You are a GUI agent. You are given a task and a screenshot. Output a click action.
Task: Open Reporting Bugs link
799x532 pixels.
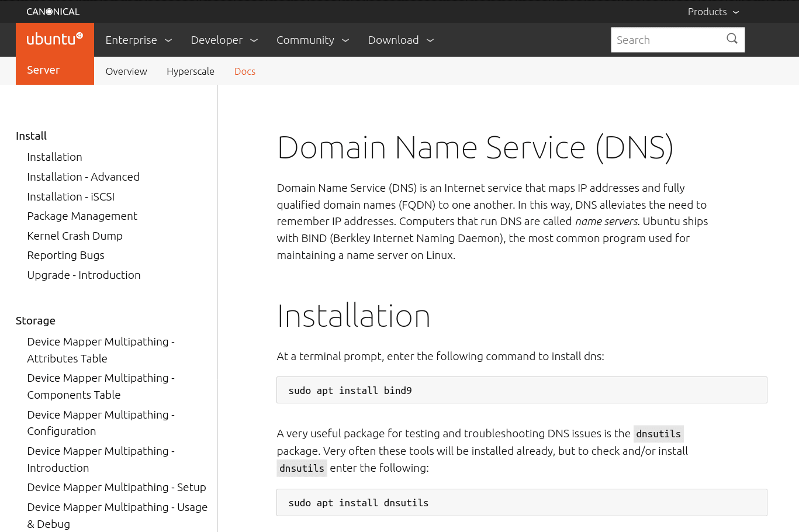tap(65, 255)
